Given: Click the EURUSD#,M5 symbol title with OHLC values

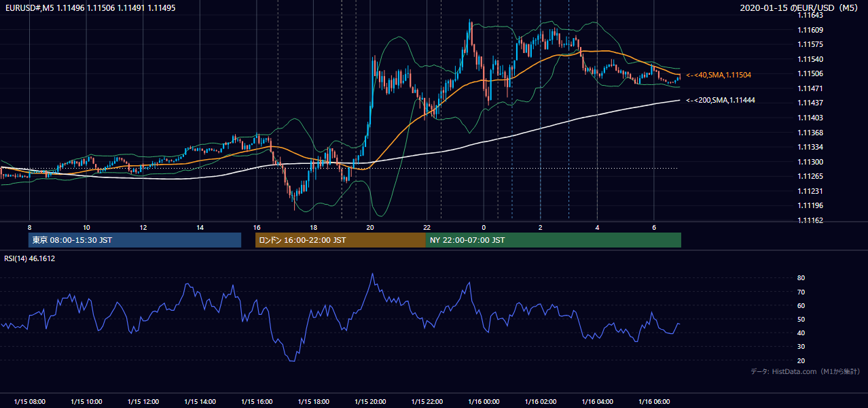Looking at the screenshot, I should pyautogui.click(x=90, y=7).
